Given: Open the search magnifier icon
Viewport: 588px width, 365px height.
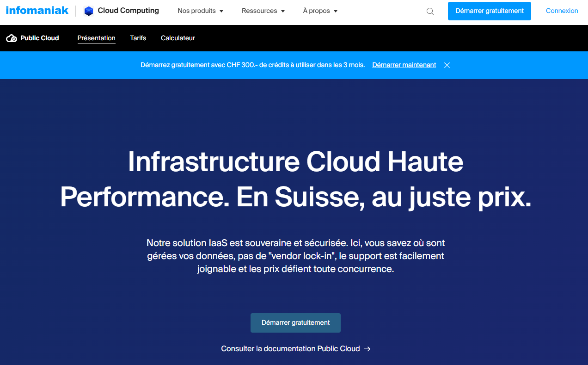Looking at the screenshot, I should [x=430, y=12].
